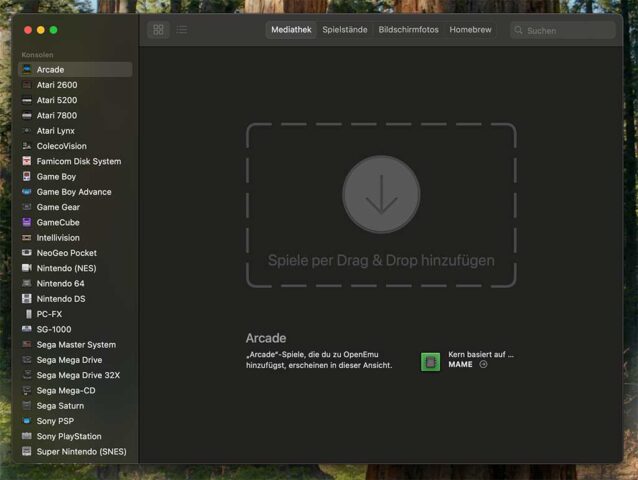Screen dimensions: 638x480
Task: Click the Arcade console icon
Action: (27, 70)
